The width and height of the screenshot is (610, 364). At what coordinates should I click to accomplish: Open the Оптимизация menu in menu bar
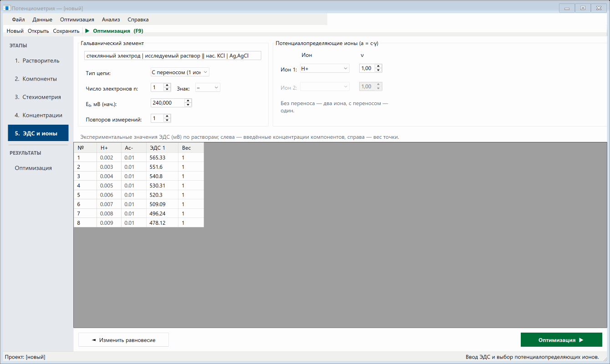77,20
